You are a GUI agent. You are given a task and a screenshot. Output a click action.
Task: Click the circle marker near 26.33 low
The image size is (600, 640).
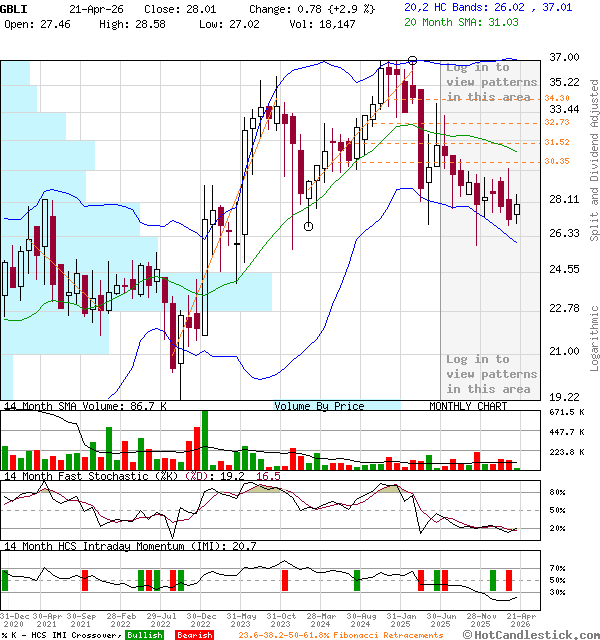coord(309,226)
